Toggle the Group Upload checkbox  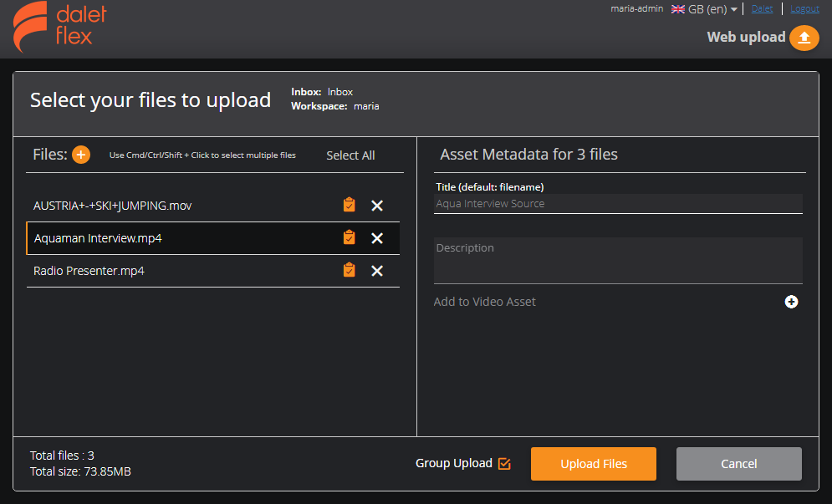[x=503, y=463]
